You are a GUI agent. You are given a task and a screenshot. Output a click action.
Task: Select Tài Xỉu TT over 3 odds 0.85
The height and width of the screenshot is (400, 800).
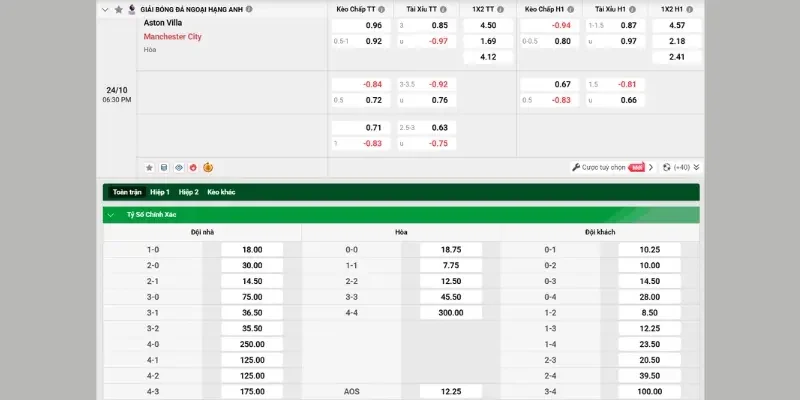[x=427, y=26]
